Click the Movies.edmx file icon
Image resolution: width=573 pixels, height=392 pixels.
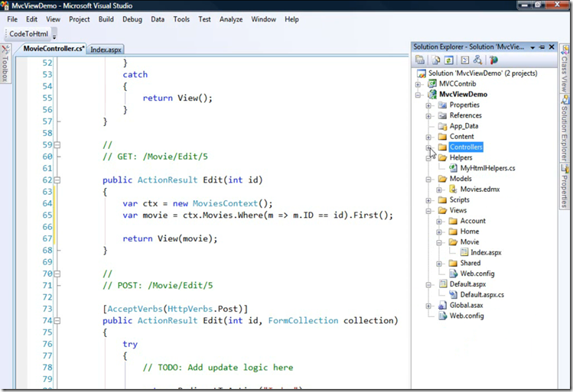[453, 189]
